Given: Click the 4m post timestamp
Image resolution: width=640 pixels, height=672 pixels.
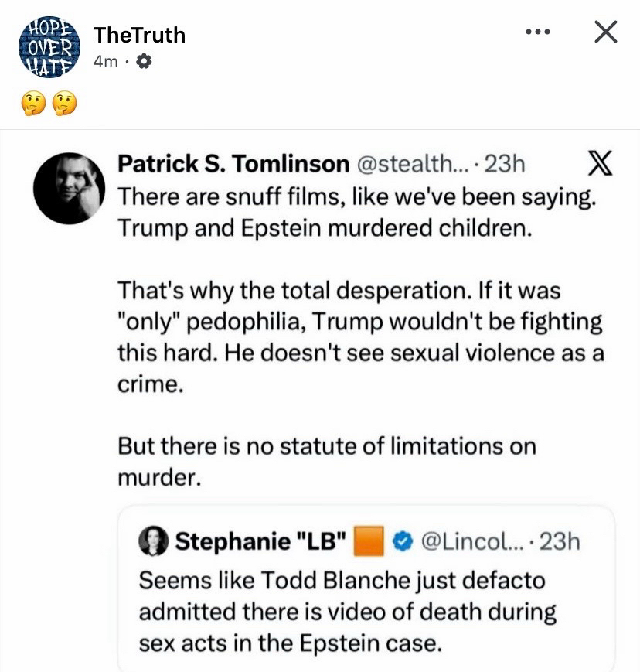Looking at the screenshot, I should [105, 62].
